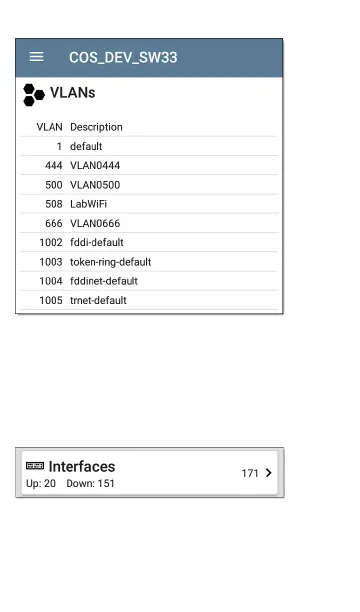The width and height of the screenshot is (360, 612).
Task: Select the fddinet-default row
Action: [x=149, y=281]
